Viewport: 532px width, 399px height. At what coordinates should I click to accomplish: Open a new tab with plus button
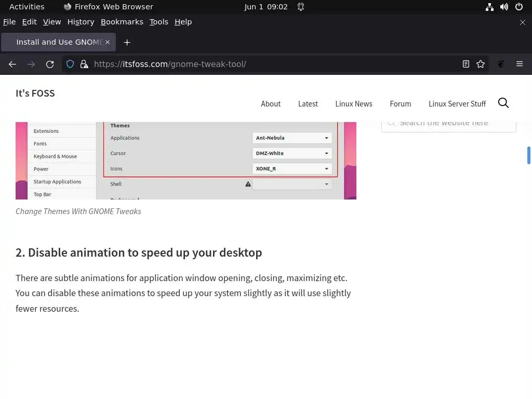tap(127, 43)
